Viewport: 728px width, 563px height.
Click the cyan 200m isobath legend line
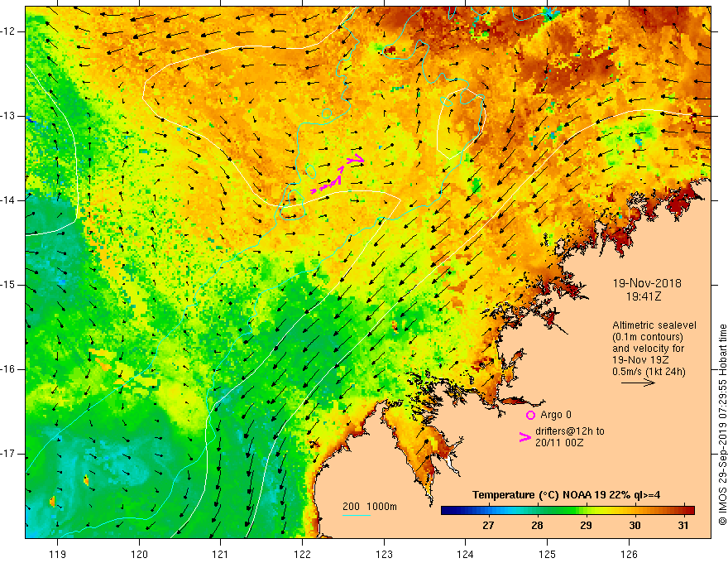[x=356, y=515]
